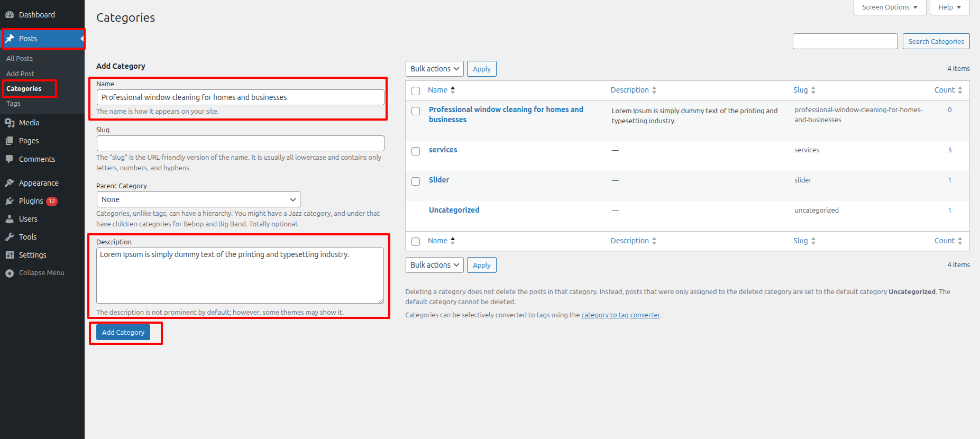
Task: Click the Appearance paintbrush icon
Action: pos(10,183)
